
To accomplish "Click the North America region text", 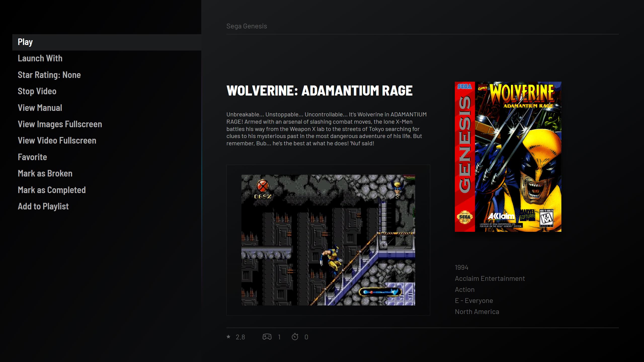I will click(477, 312).
